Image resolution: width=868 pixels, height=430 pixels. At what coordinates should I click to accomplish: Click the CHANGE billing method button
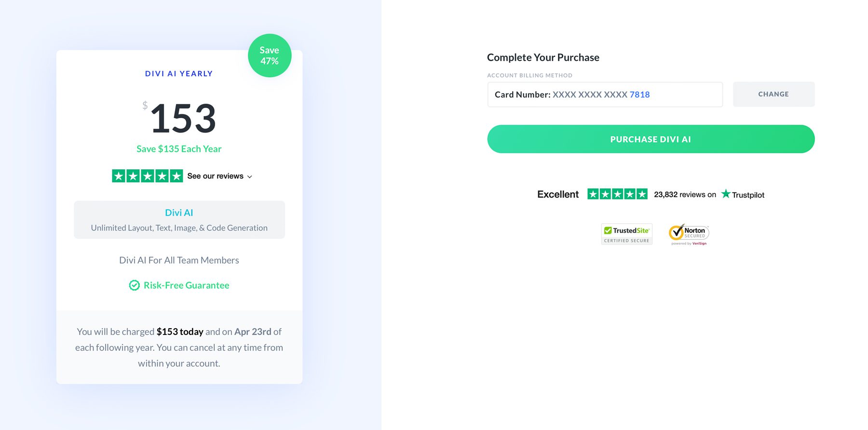point(773,94)
